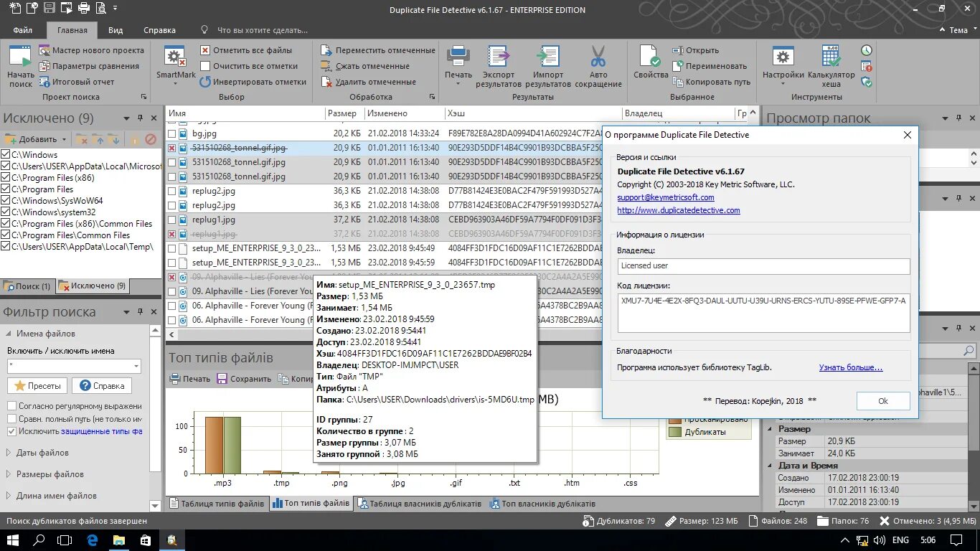Click Ok in the about dialog
The height and width of the screenshot is (551, 980).
point(883,401)
